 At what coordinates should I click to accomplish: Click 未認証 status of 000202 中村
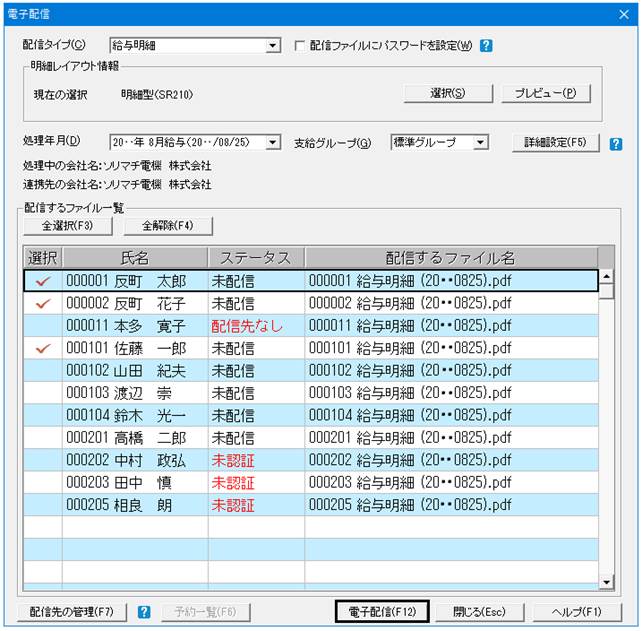coord(233,461)
